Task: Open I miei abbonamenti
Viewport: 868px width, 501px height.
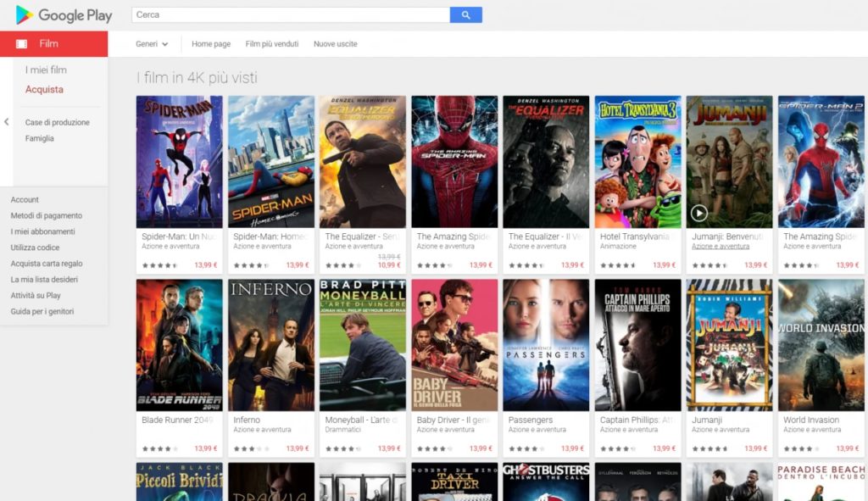Action: (42, 231)
